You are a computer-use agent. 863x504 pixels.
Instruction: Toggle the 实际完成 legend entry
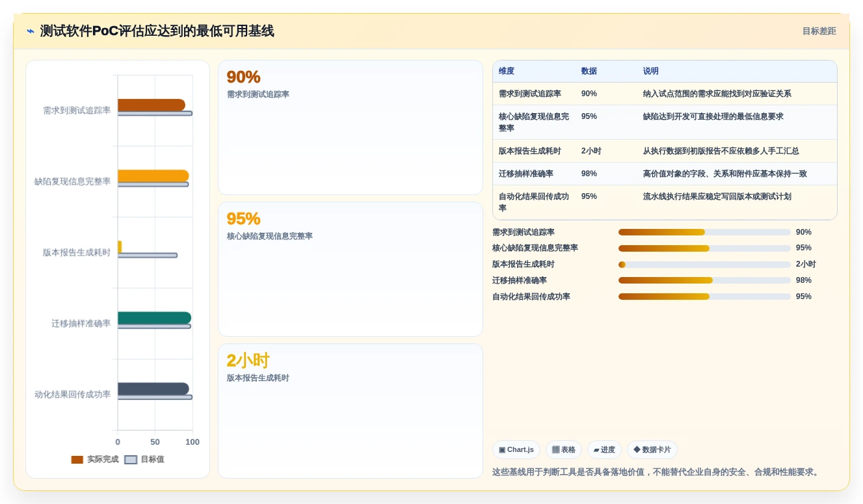click(95, 459)
